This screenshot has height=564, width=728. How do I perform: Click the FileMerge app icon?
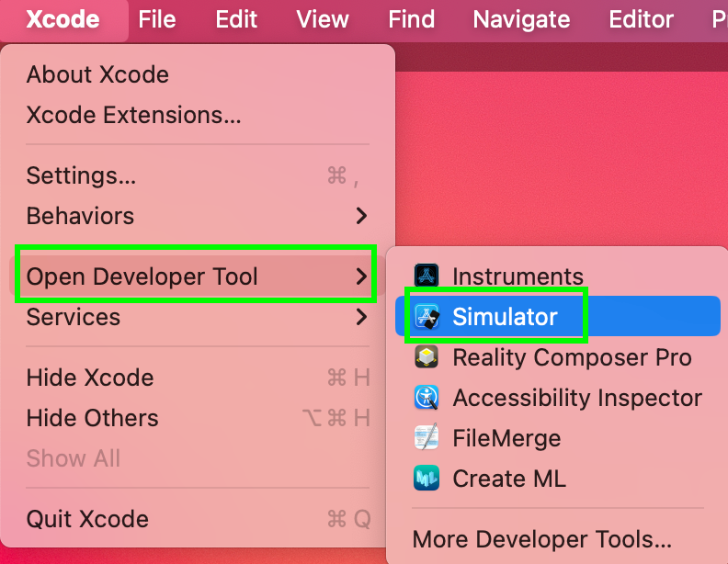tap(427, 437)
